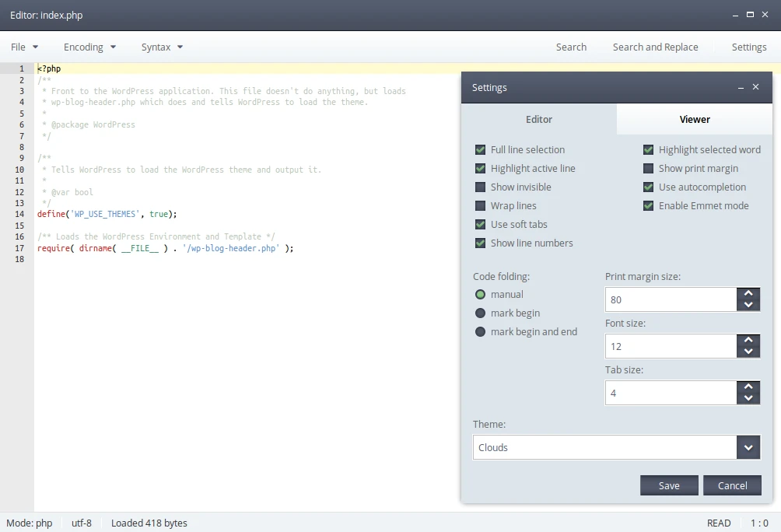Open the Theme dropdown showing Clouds
Image resolution: width=781 pixels, height=532 pixels.
coord(748,447)
